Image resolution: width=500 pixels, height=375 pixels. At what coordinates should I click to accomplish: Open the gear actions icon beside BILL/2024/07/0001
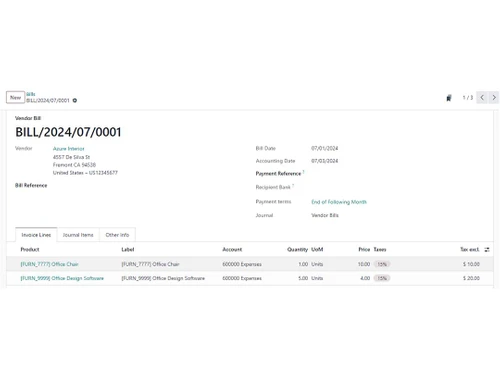(x=75, y=100)
